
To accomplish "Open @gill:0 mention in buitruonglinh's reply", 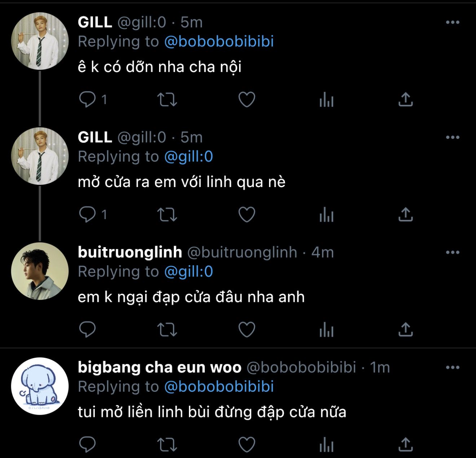I will [189, 271].
